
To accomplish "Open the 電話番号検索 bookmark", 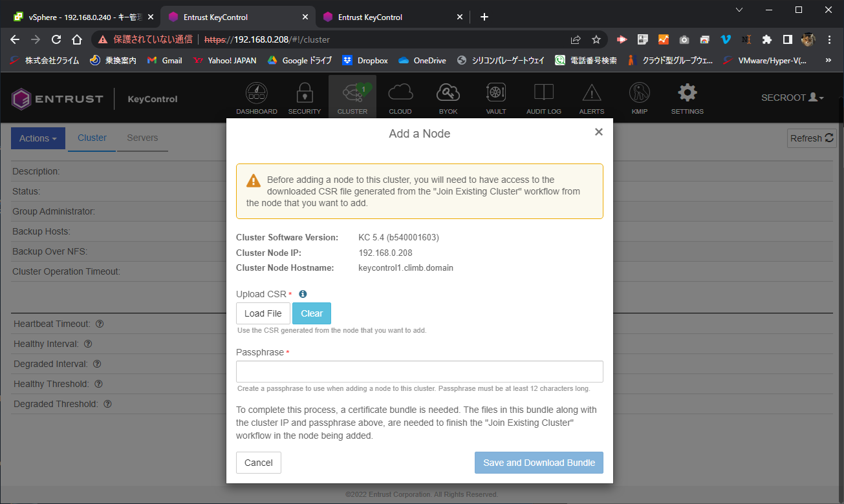I will click(x=586, y=60).
